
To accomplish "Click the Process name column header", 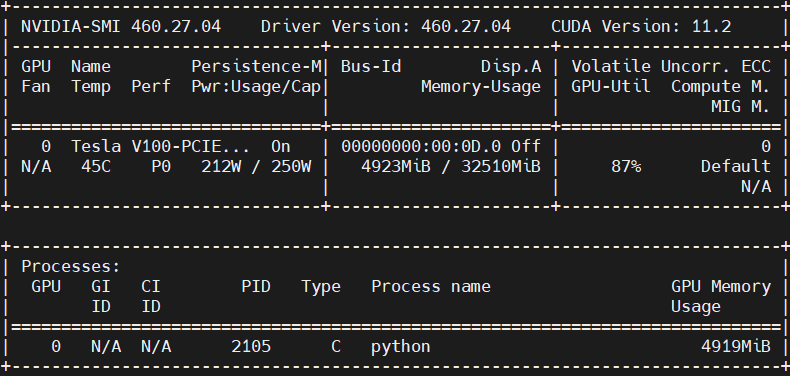I will pos(431,287).
